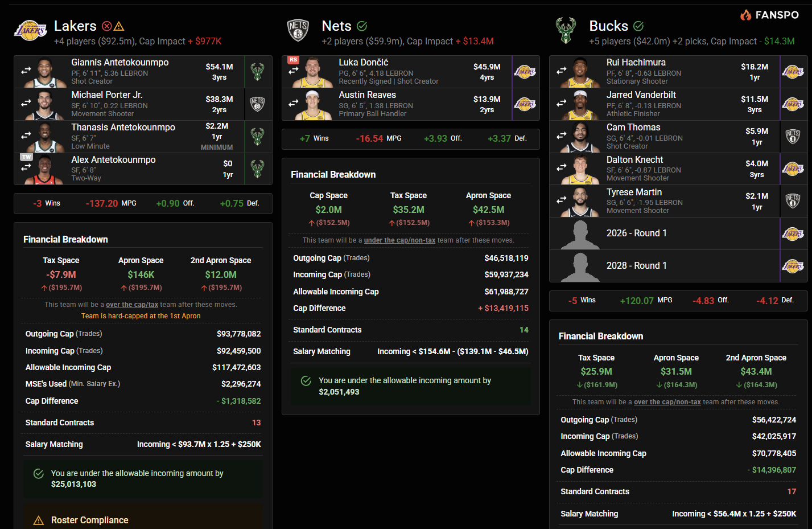Image resolution: width=812 pixels, height=529 pixels.
Task: Click the Lakers team name heading
Action: 75,26
